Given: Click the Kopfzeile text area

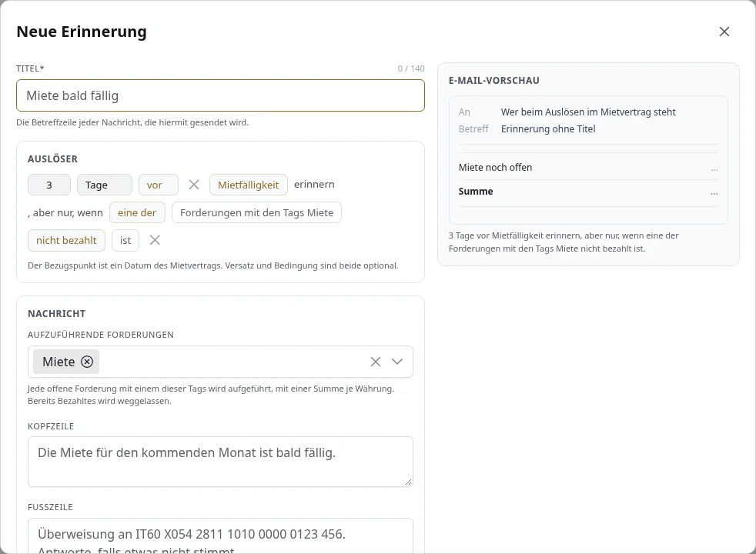Looking at the screenshot, I should tap(220, 462).
